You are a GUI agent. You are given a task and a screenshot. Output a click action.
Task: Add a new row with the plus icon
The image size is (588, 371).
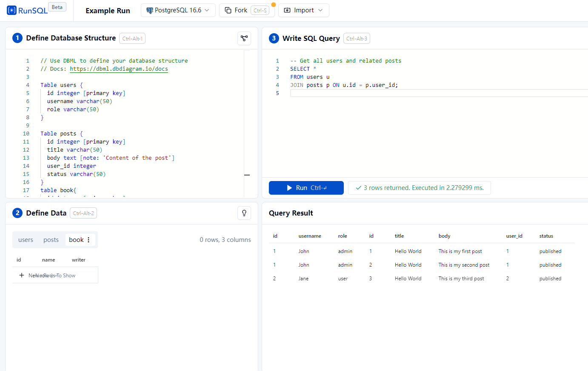click(22, 275)
